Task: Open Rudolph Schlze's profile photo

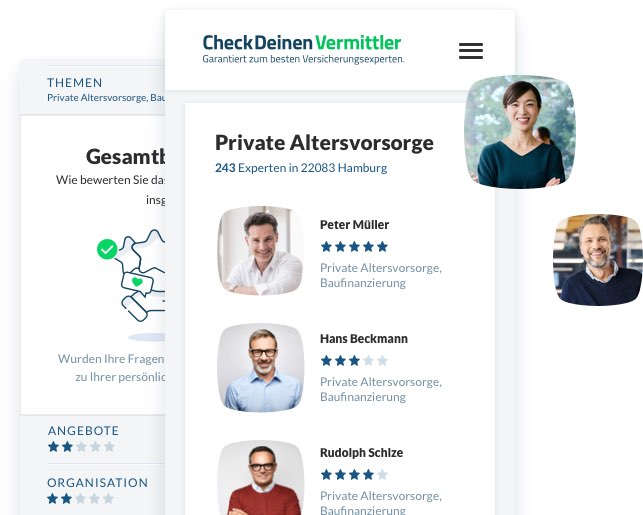Action: (x=261, y=478)
